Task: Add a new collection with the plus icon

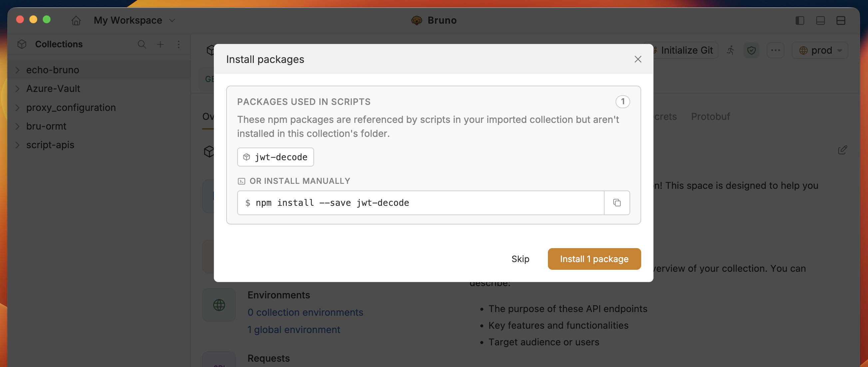Action: click(x=161, y=44)
